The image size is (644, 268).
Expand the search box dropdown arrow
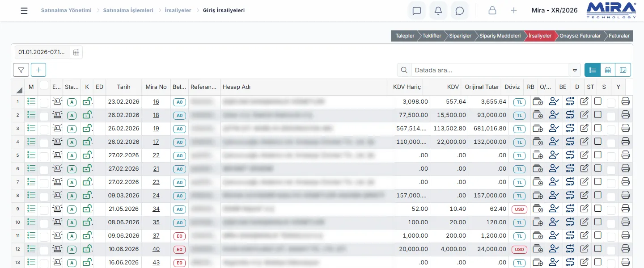click(575, 70)
